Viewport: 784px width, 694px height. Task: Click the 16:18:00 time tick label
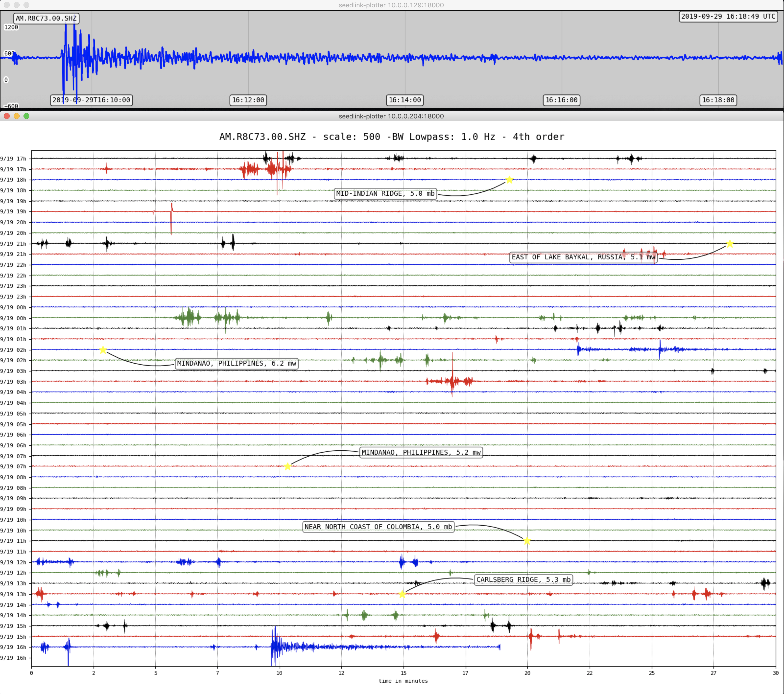[718, 100]
